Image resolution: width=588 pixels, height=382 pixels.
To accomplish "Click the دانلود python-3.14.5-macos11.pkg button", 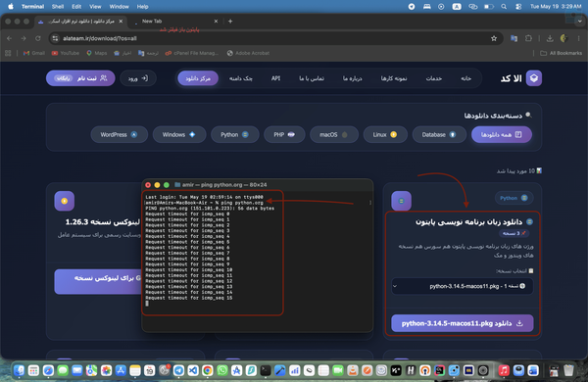I will tap(462, 323).
